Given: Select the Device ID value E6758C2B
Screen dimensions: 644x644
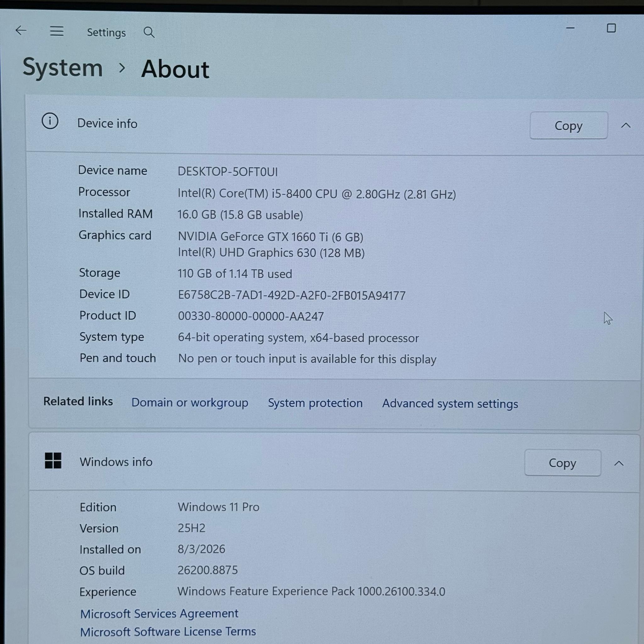Looking at the screenshot, I should point(292,295).
